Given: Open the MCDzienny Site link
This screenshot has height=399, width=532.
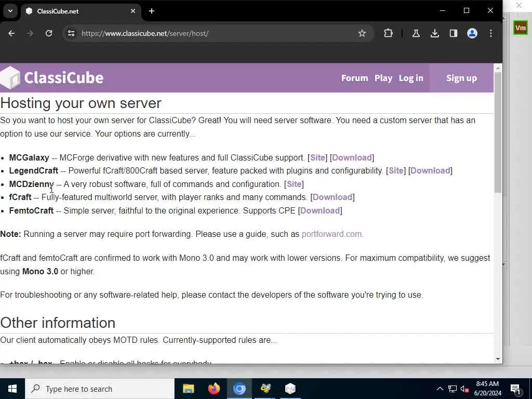Looking at the screenshot, I should (294, 184).
